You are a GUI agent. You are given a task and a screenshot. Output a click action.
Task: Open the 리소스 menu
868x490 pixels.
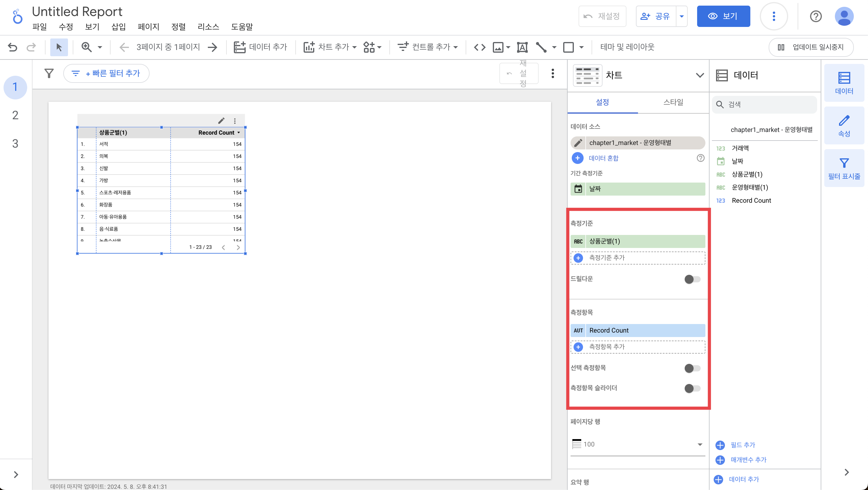click(208, 27)
